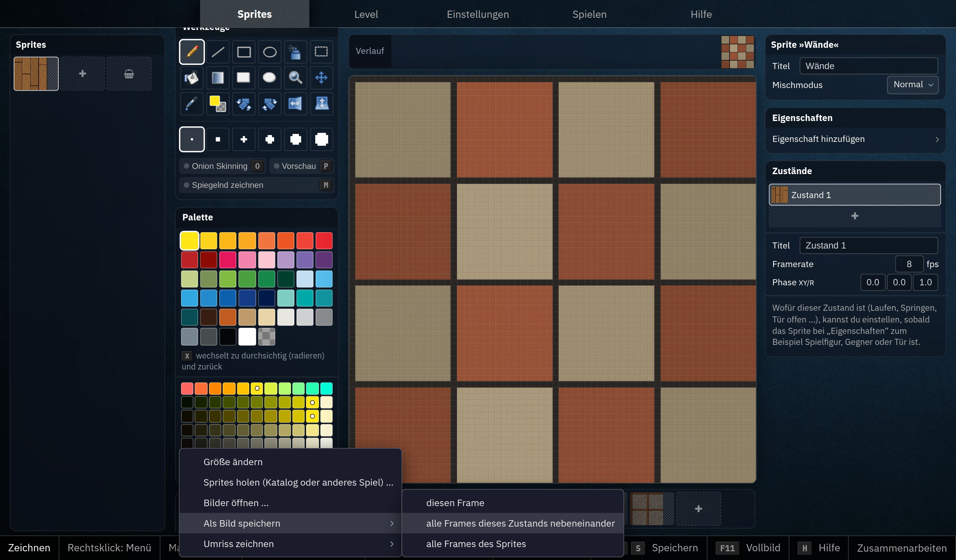
Task: Choose Größe ändern from the context menu
Action: pyautogui.click(x=291, y=462)
